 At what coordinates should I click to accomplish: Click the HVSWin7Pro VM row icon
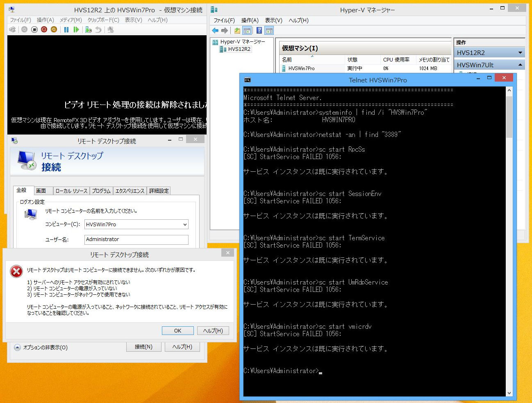[x=284, y=68]
